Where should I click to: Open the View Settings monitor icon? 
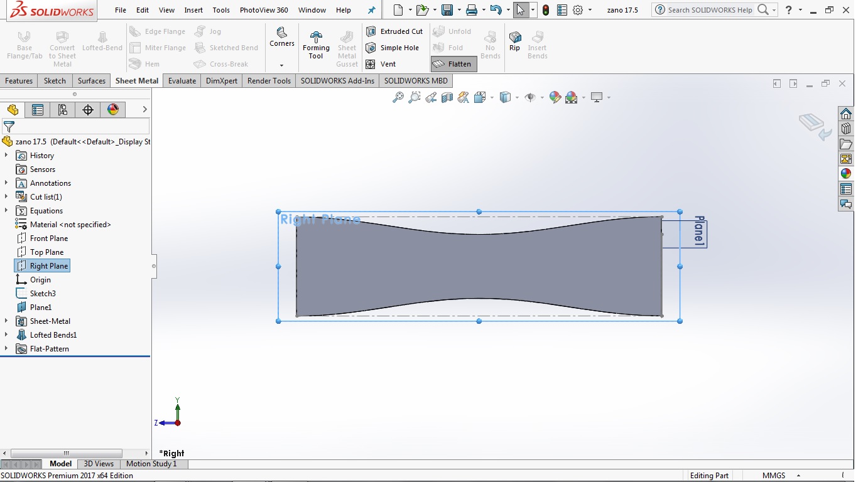pyautogui.click(x=597, y=97)
